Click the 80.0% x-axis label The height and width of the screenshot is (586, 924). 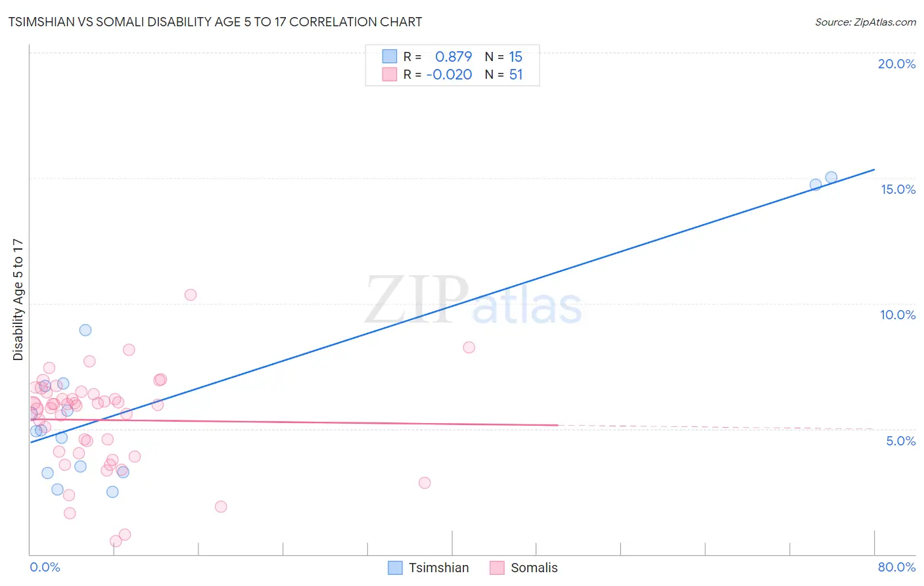896,568
